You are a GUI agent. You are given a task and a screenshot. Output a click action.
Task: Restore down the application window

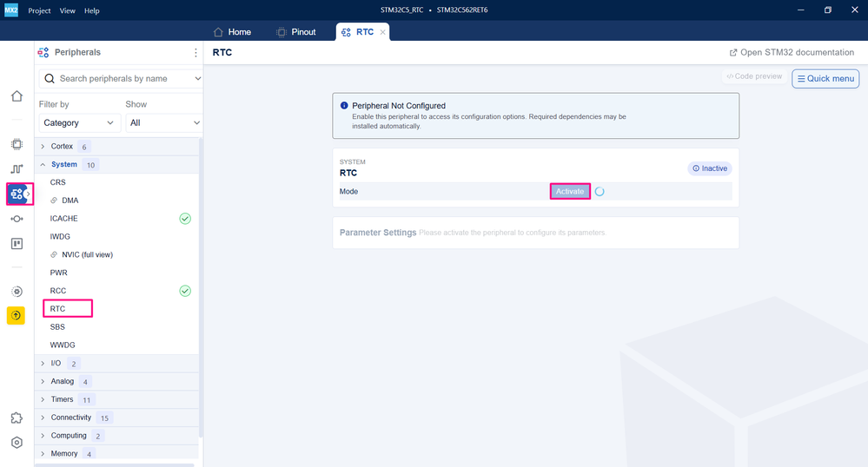coord(827,10)
